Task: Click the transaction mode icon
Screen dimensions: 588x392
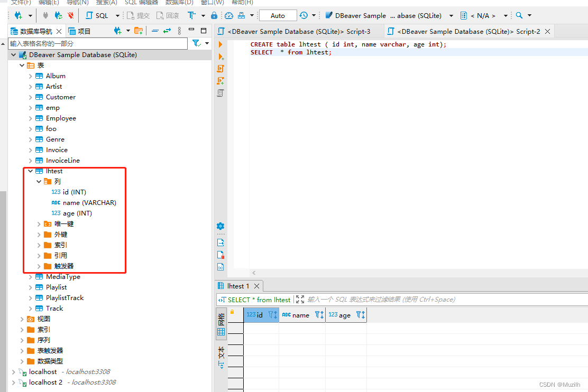Action: [x=191, y=15]
